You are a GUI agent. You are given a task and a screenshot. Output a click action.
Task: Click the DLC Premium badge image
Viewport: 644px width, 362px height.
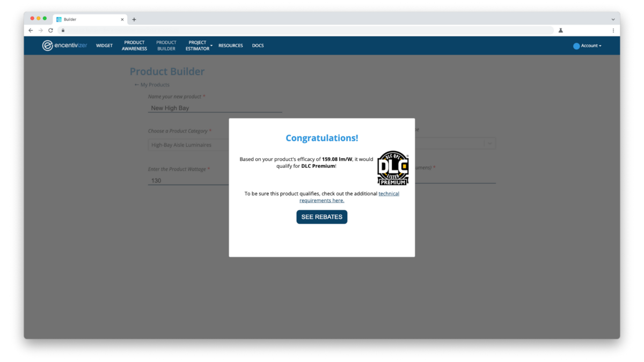coord(393,168)
